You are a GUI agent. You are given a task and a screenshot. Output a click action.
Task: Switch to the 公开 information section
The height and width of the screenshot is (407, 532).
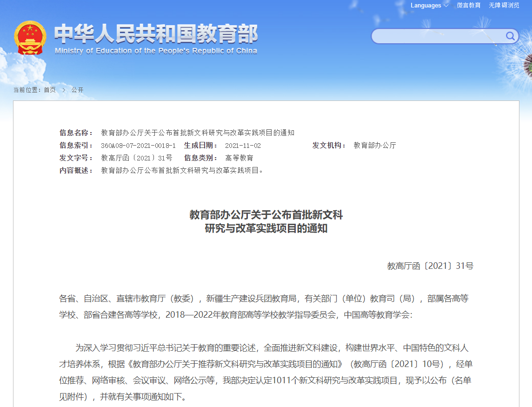click(76, 90)
